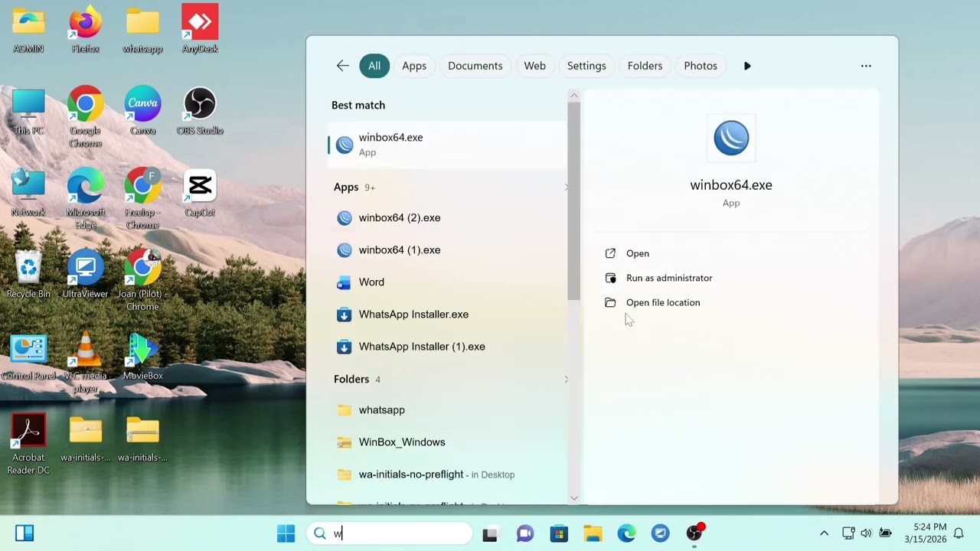Select the Network desktop icon

28,193
